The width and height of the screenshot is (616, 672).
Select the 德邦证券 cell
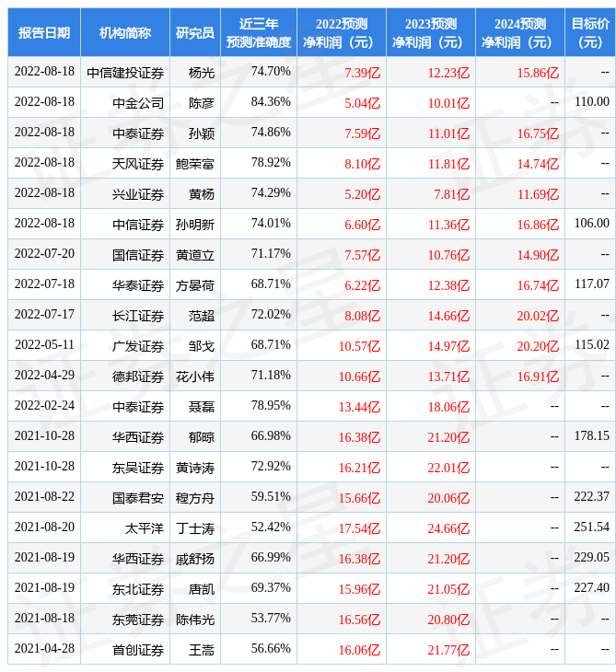click(x=125, y=377)
